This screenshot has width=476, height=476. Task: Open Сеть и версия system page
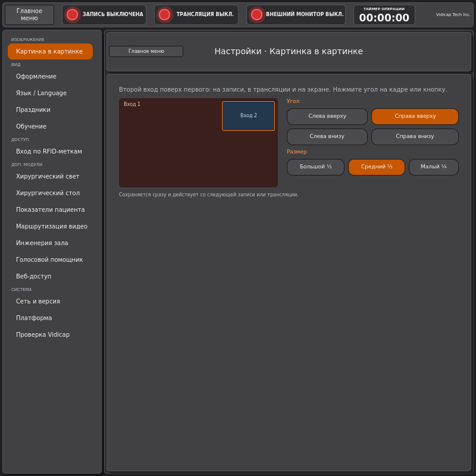[50, 302]
